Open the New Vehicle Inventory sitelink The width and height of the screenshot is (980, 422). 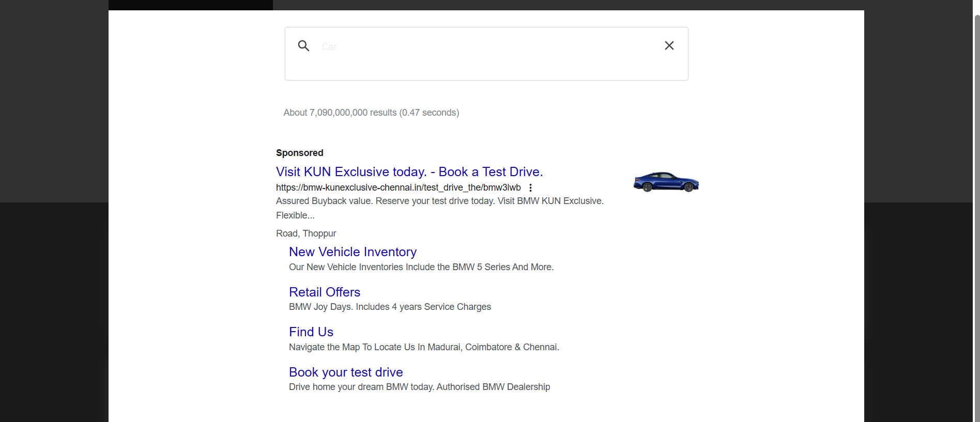tap(353, 252)
